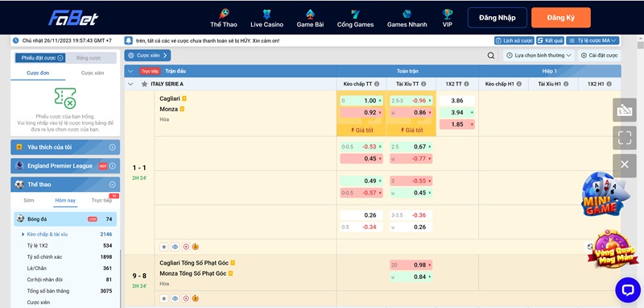This screenshot has height=308, width=644.
Task: Click 1X2 H1 info icon
Action: pyautogui.click(x=609, y=84)
